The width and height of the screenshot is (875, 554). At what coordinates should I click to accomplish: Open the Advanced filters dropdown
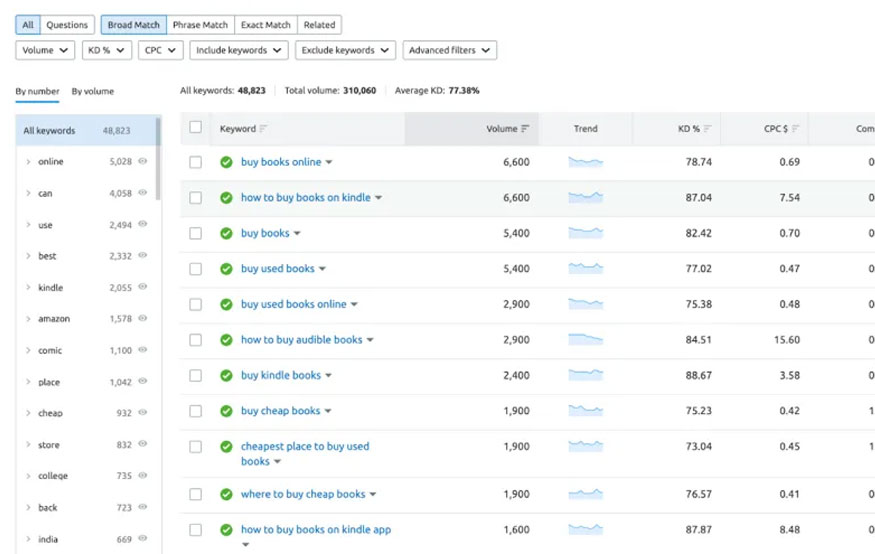(450, 50)
